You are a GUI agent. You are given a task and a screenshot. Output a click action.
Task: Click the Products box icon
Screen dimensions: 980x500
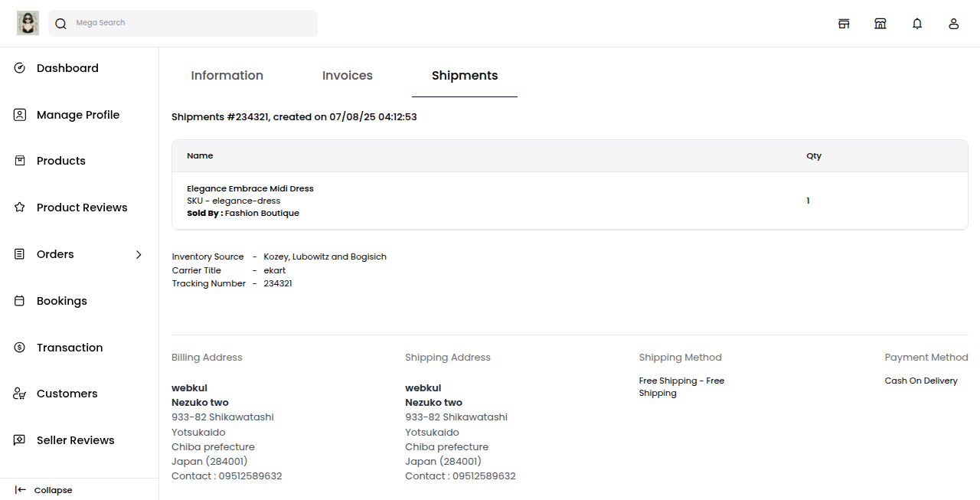pos(20,161)
